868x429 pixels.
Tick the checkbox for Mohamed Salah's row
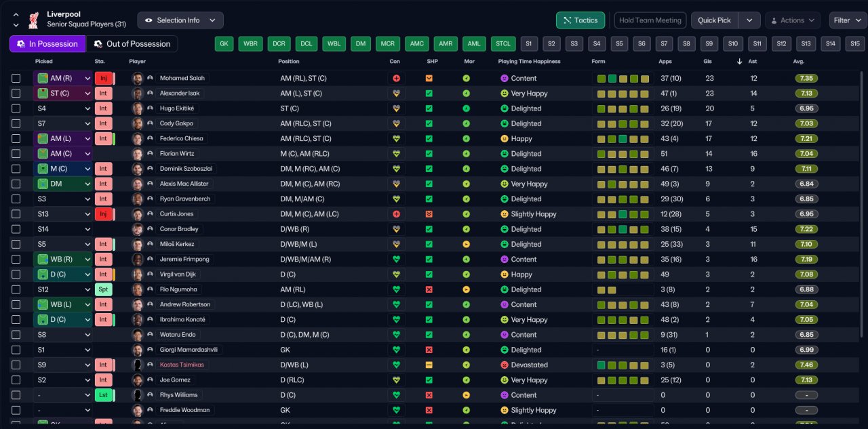16,78
